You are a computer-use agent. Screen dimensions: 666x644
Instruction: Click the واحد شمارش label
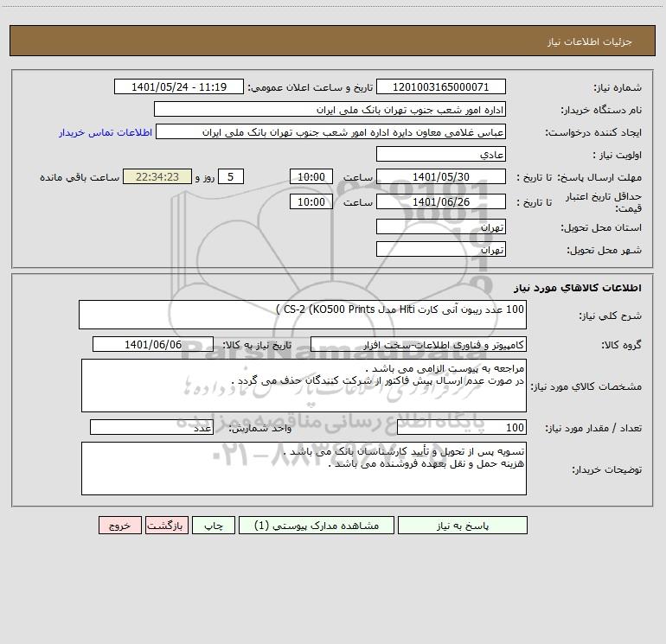(260, 428)
